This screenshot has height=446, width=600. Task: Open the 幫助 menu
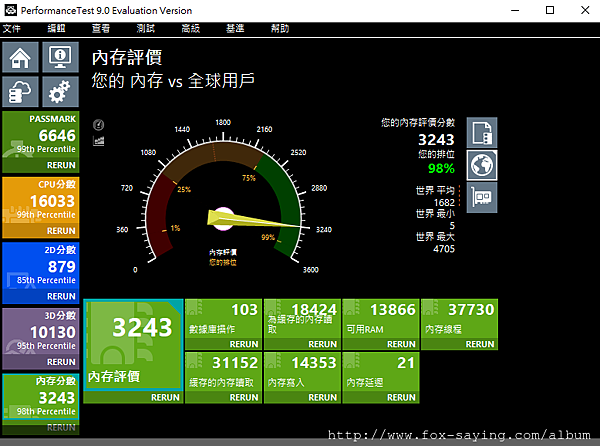[x=280, y=29]
